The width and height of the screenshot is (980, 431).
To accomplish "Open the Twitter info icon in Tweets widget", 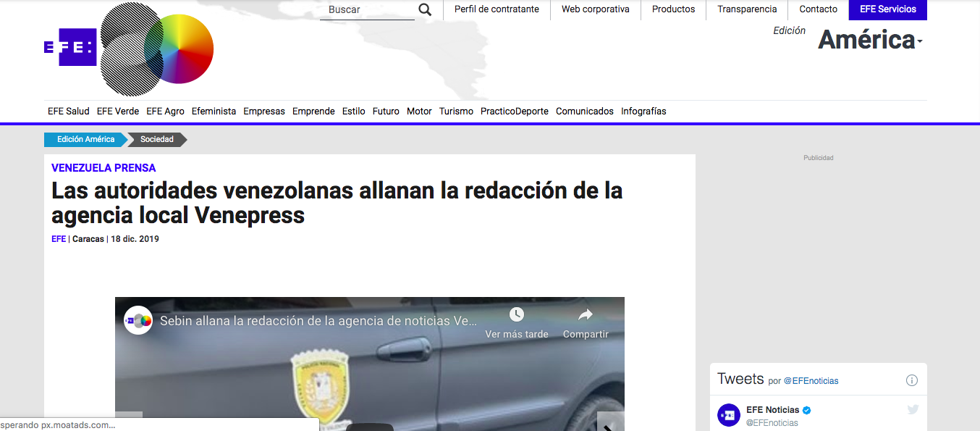I will (912, 380).
